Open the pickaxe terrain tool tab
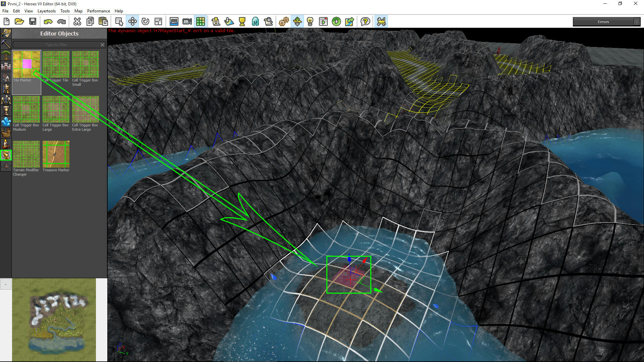The height and width of the screenshot is (362, 644). pos(6,44)
